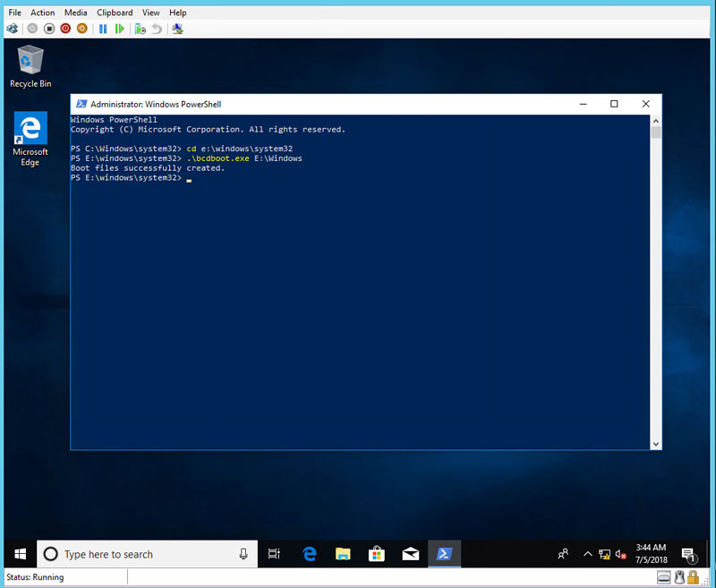Reset the virtual machine (green play icon)
Viewport: 716px width, 588px height.
click(x=120, y=29)
